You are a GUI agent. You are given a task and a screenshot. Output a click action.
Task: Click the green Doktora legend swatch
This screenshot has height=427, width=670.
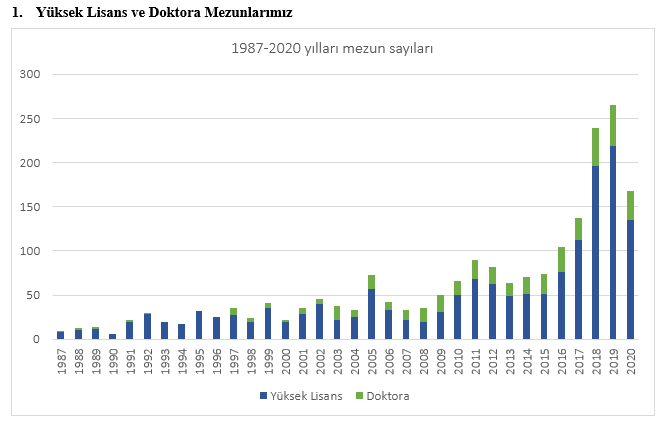tap(359, 396)
